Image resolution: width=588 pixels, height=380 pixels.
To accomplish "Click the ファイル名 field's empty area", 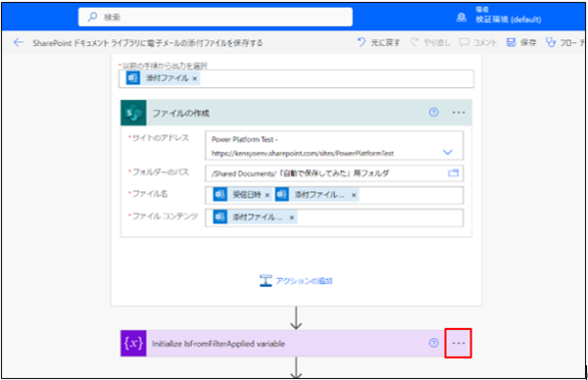I will 411,195.
